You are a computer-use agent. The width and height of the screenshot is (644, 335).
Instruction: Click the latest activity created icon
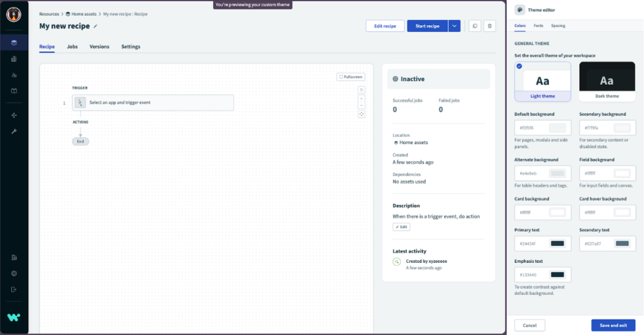click(x=397, y=261)
